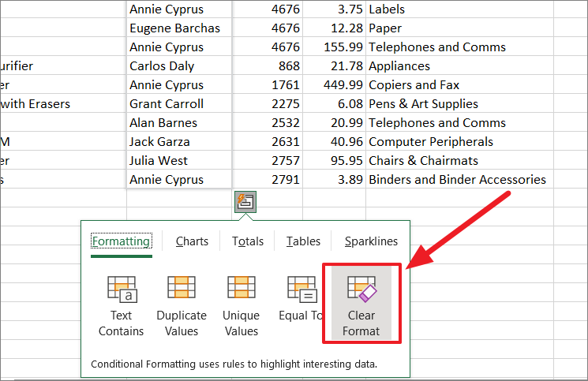Select the Appliances cell
Image resolution: width=588 pixels, height=381 pixels.
tap(459, 66)
